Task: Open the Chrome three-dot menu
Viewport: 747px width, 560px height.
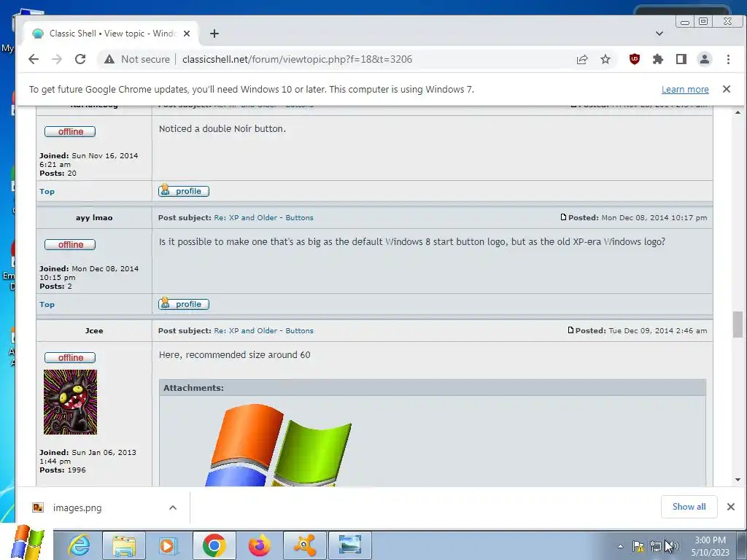Action: [x=728, y=59]
